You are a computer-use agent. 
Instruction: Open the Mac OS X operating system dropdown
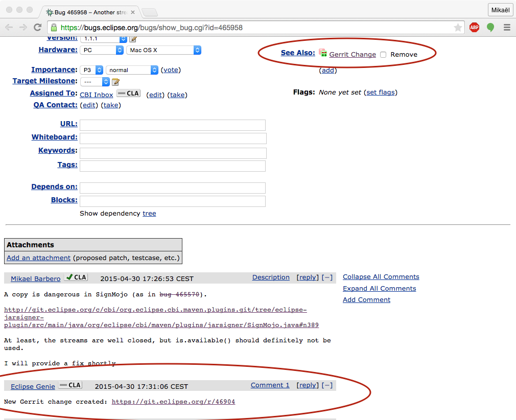tap(164, 50)
